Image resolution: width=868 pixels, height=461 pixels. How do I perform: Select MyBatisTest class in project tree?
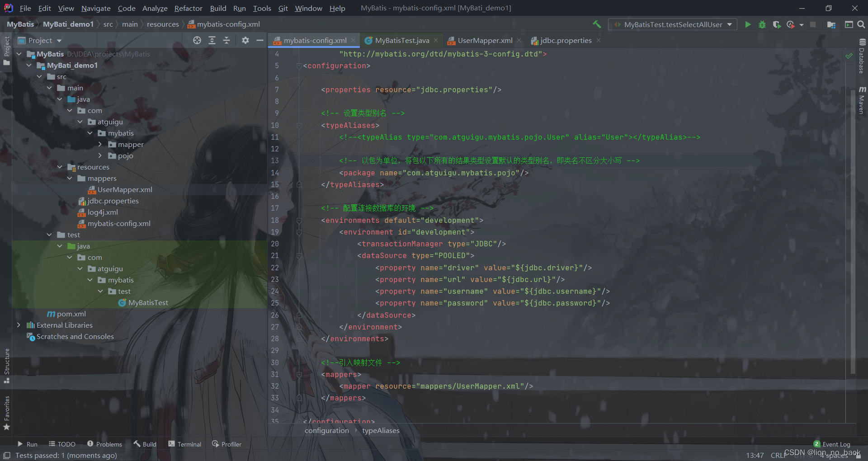tap(148, 303)
